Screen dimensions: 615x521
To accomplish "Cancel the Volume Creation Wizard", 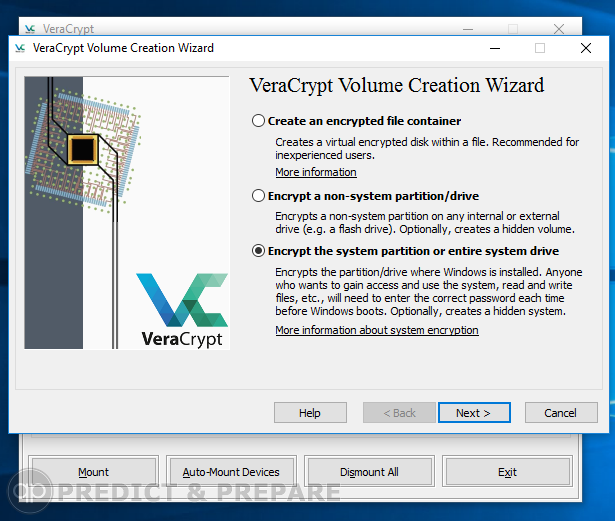I will point(561,413).
